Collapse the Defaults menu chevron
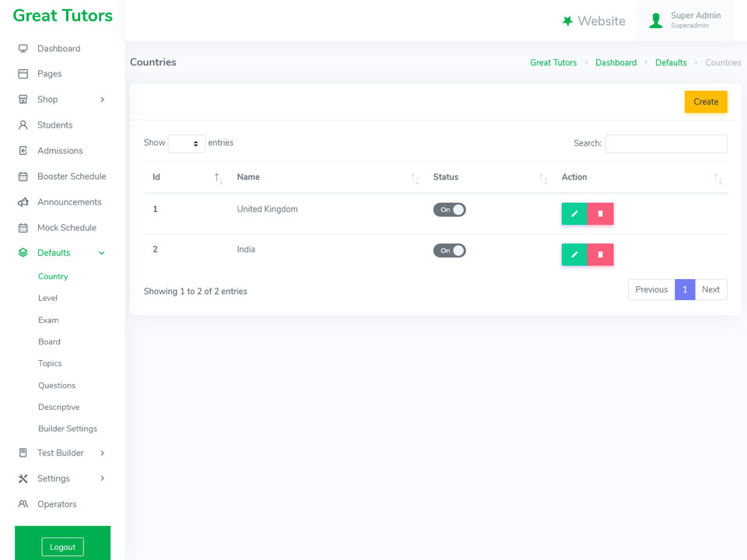747x560 pixels. point(101,253)
